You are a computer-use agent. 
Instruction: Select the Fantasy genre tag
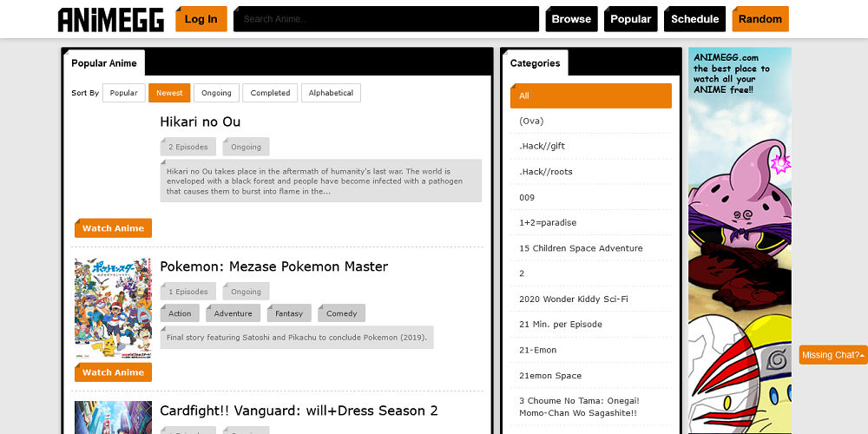(289, 313)
